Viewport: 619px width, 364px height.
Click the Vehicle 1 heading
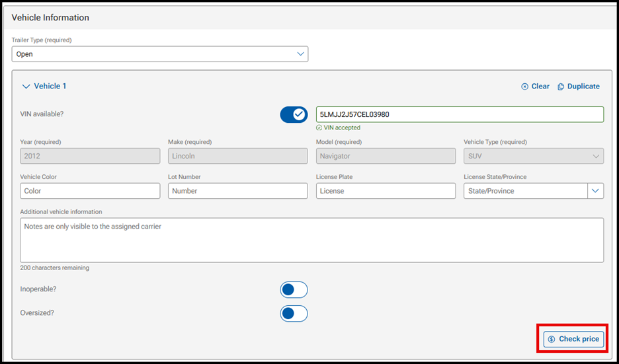50,87
